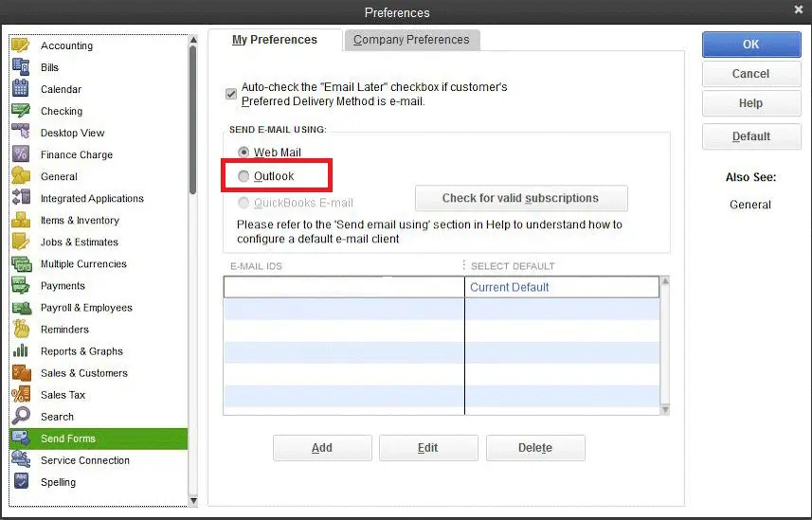Image resolution: width=812 pixels, height=520 pixels.
Task: Select the Sales Tax icon
Action: (x=21, y=394)
